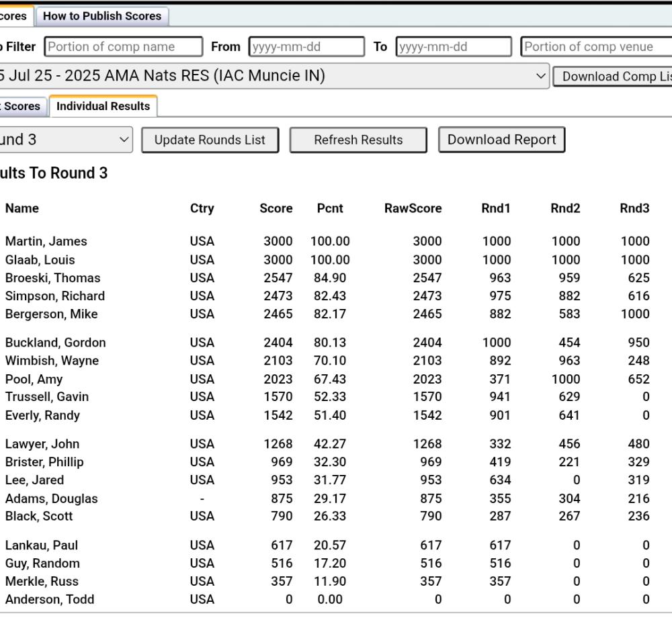Click Broeski's percentage 84.90

click(x=330, y=278)
